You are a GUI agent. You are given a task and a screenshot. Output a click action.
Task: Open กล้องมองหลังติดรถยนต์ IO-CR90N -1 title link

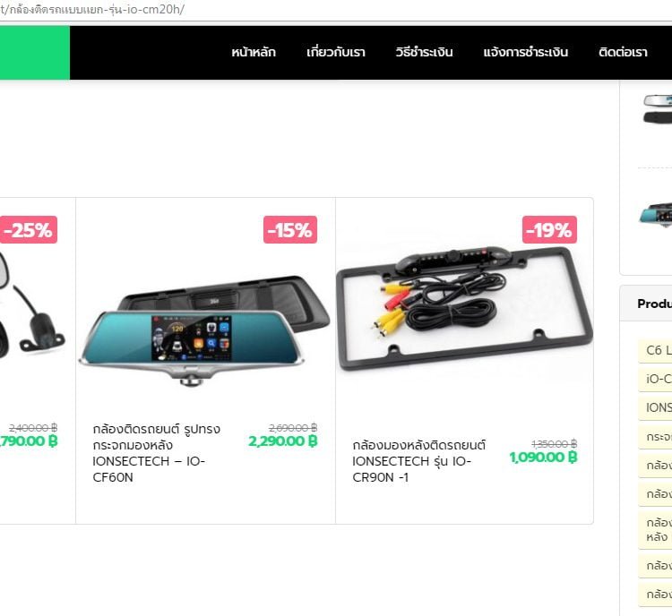[418, 461]
